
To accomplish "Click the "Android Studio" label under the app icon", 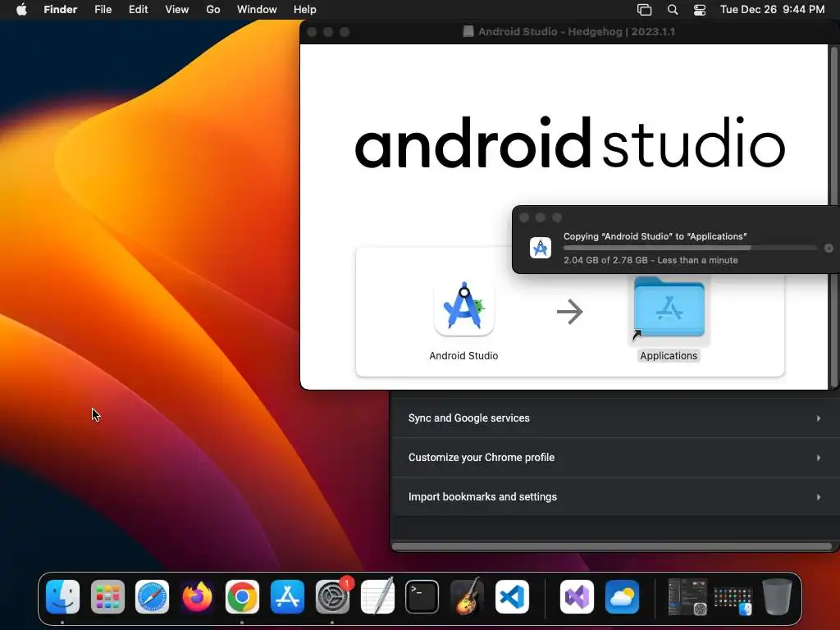I will click(x=464, y=356).
